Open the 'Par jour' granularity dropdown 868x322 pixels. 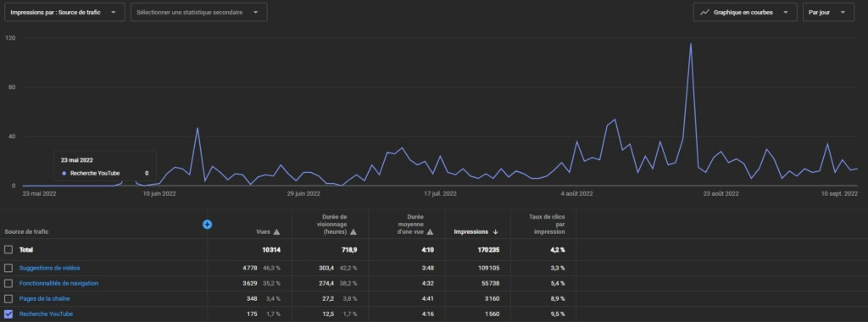click(828, 12)
